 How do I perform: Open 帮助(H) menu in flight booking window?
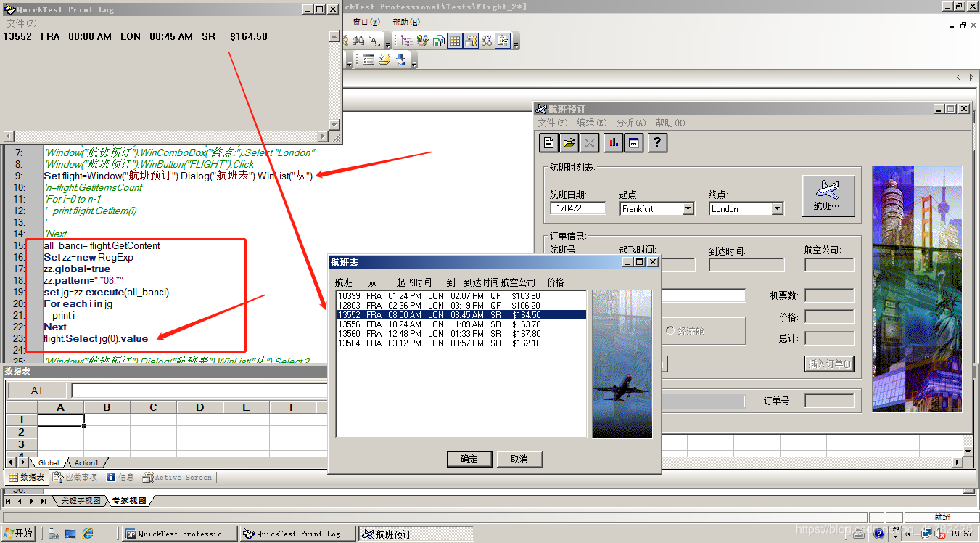pos(670,123)
